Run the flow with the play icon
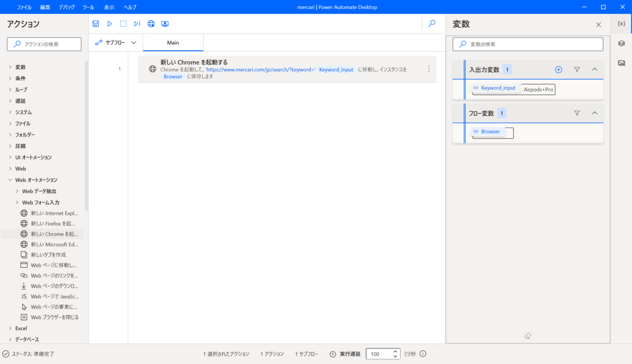 (110, 24)
